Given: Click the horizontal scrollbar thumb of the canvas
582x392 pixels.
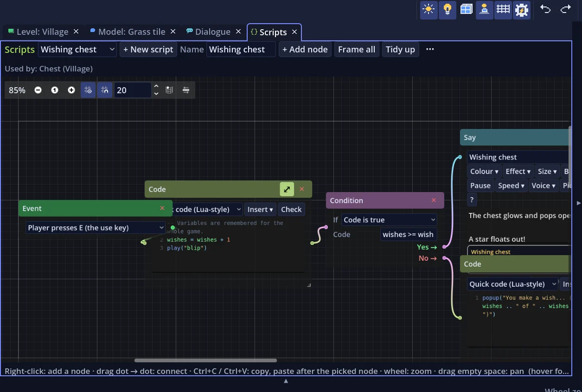Looking at the screenshot, I should coord(205,360).
